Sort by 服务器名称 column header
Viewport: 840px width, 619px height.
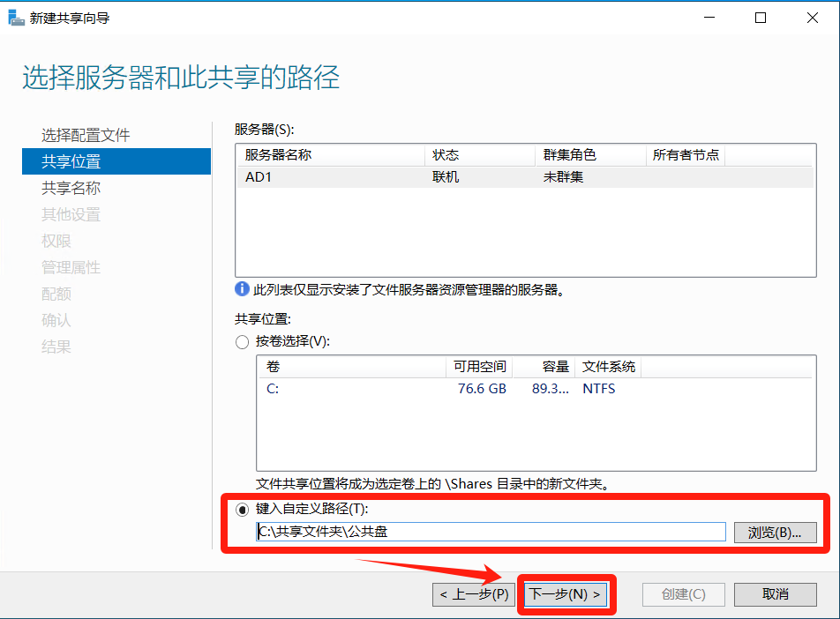[x=330, y=155]
